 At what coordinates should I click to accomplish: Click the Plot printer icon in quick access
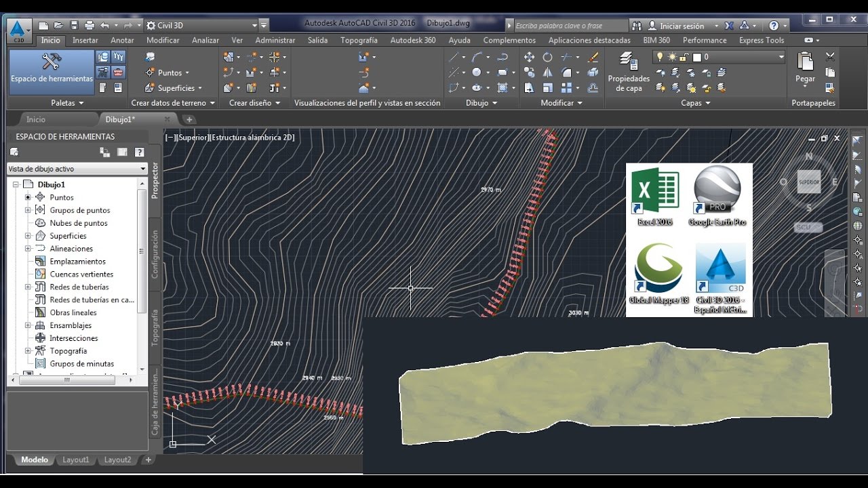coord(90,26)
